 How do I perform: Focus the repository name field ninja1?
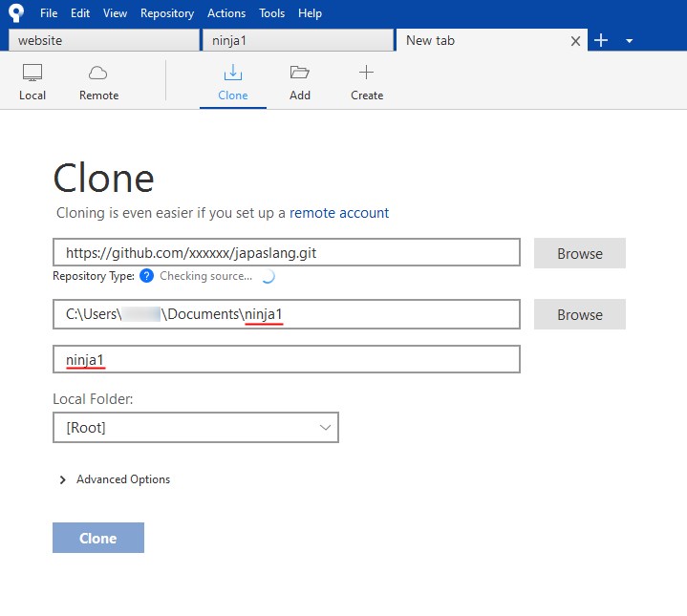point(287,359)
